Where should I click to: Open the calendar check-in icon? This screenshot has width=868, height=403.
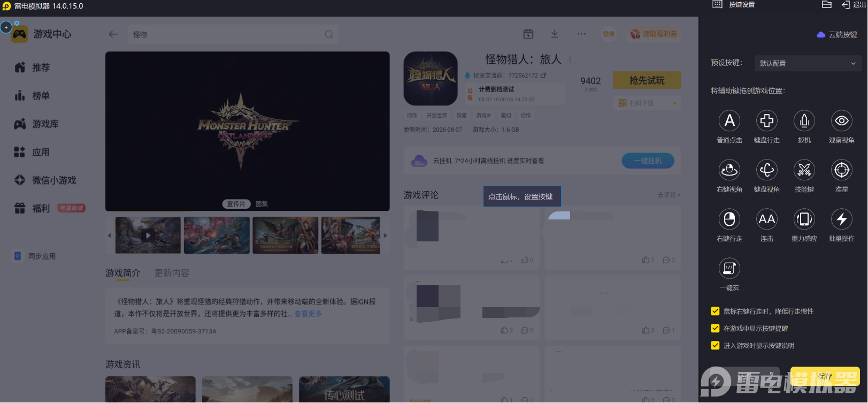(528, 34)
